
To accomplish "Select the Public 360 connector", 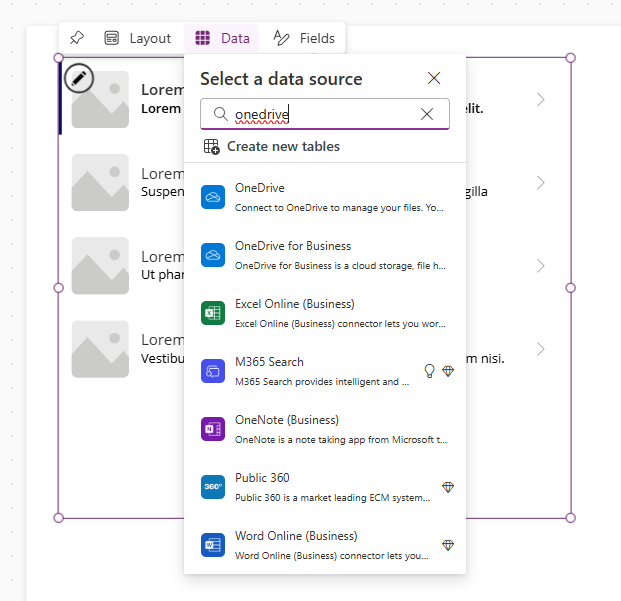I will click(325, 487).
